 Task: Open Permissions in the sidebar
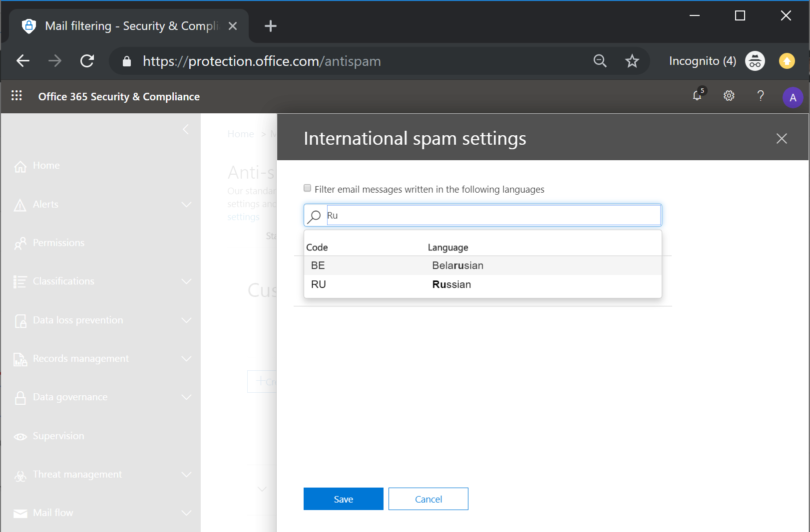(x=58, y=243)
